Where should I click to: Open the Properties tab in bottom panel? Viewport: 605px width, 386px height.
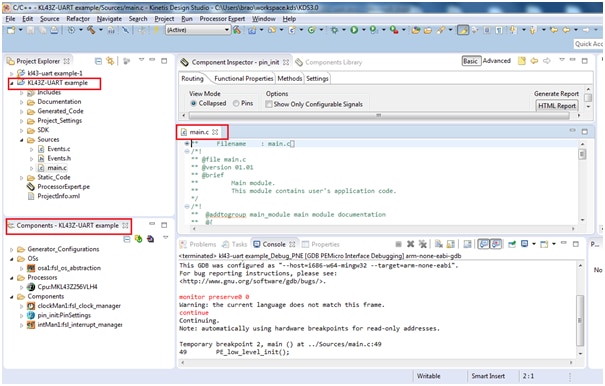(321, 244)
